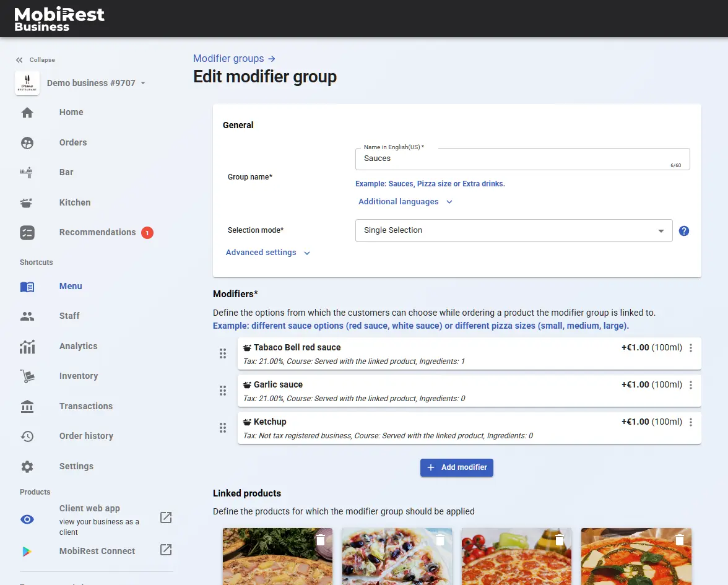Navigate back via Modifier groups breadcrumb
This screenshot has width=728, height=585.
pyautogui.click(x=233, y=59)
